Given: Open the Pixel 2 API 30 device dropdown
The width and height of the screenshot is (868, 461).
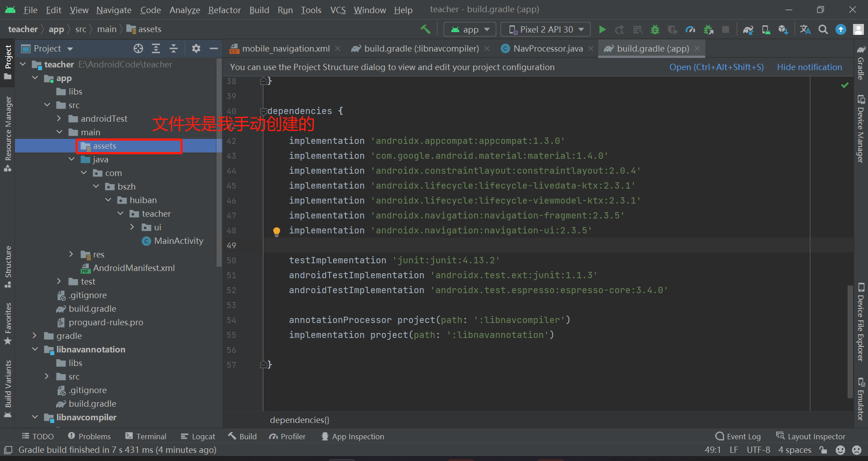Looking at the screenshot, I should pos(546,29).
